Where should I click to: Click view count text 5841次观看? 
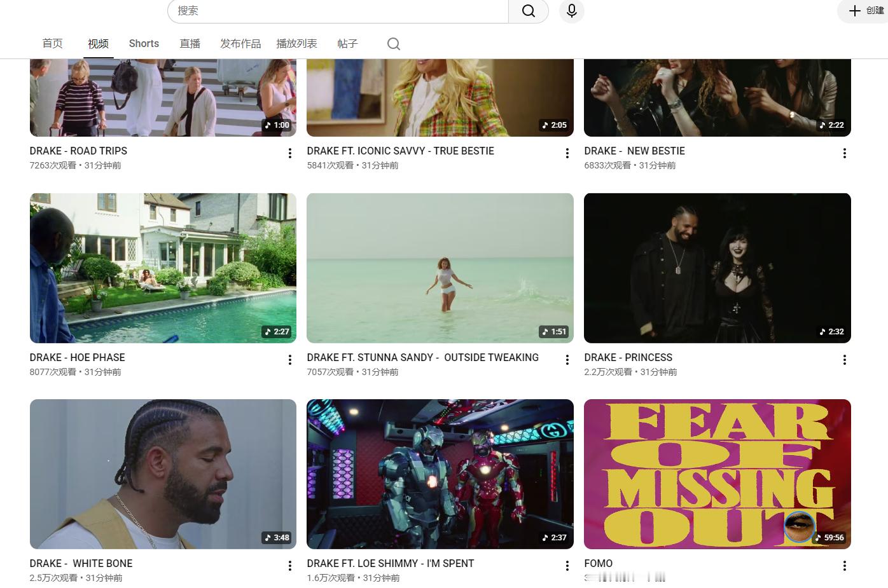coord(330,165)
